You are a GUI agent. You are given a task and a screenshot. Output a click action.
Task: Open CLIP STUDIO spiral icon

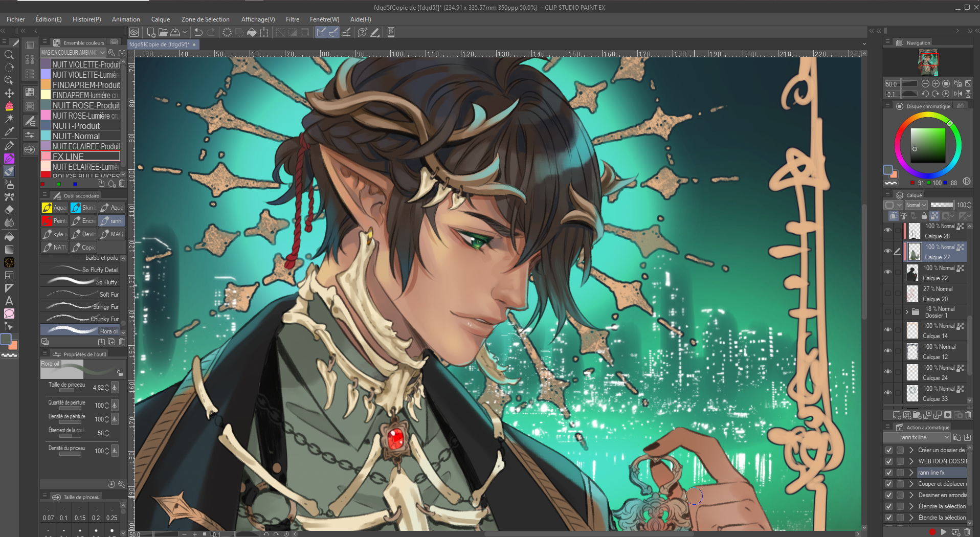click(x=134, y=32)
